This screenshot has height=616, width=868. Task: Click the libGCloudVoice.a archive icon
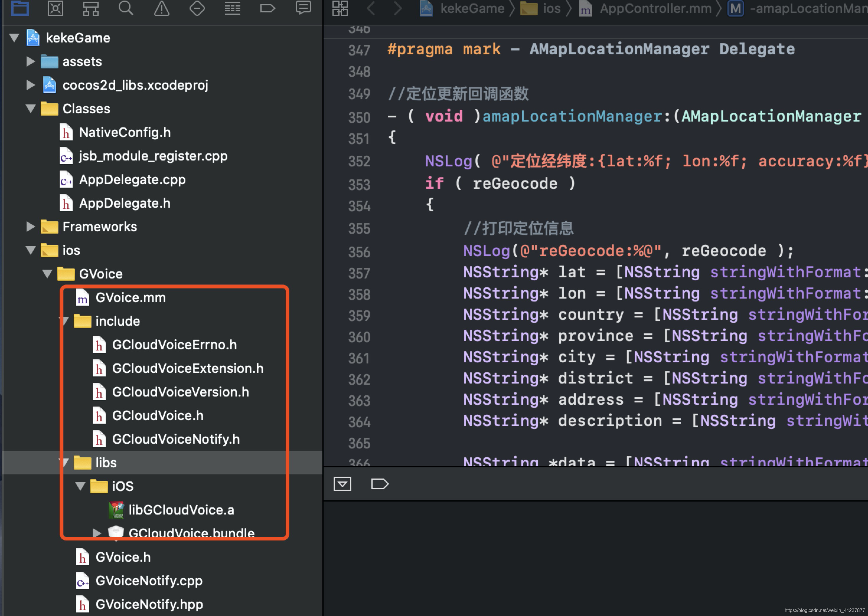point(116,509)
